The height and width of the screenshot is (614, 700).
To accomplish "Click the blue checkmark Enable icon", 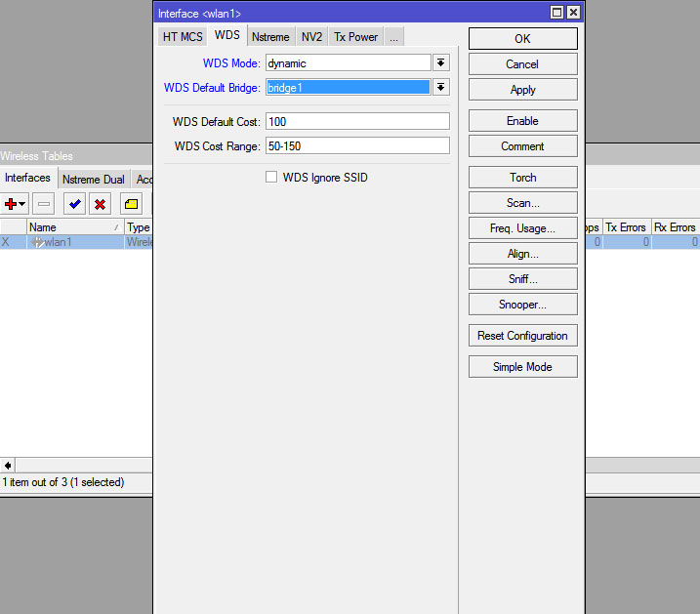I will click(x=74, y=203).
